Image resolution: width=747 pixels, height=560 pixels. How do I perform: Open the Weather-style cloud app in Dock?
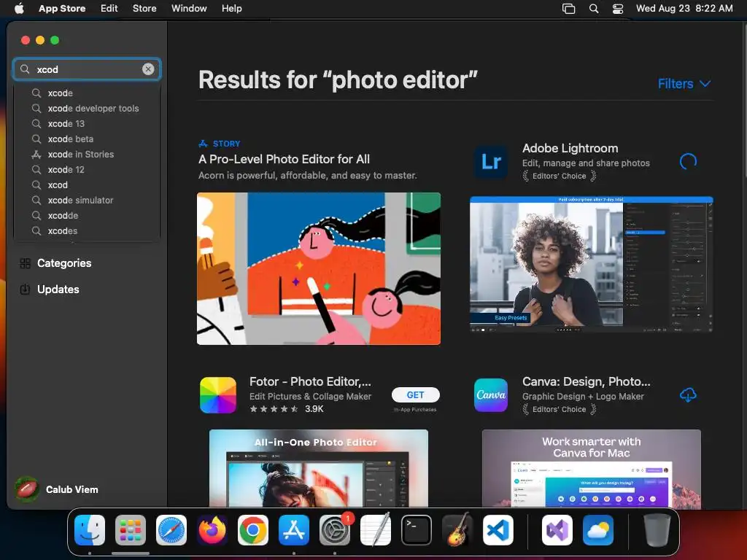tap(598, 530)
